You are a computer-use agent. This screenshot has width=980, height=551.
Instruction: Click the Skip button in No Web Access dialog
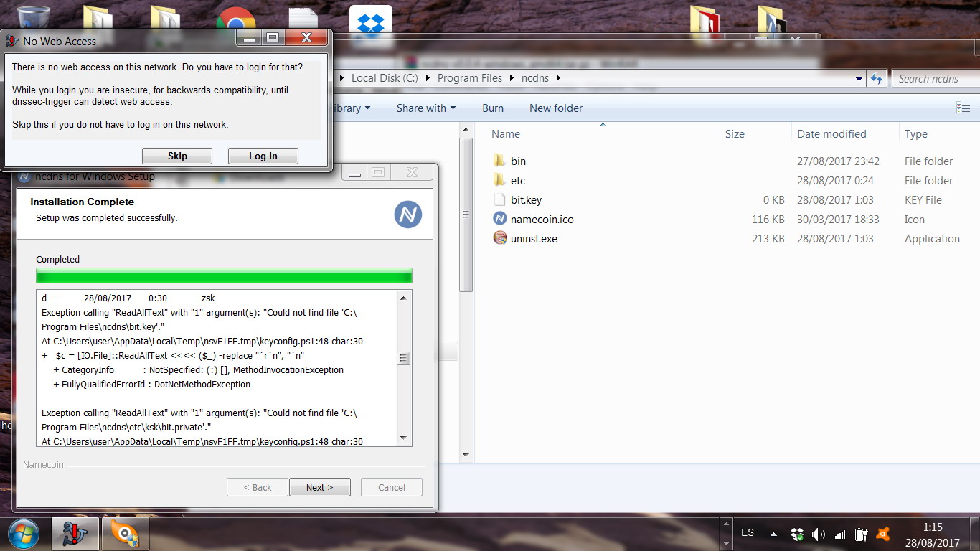[x=177, y=156]
